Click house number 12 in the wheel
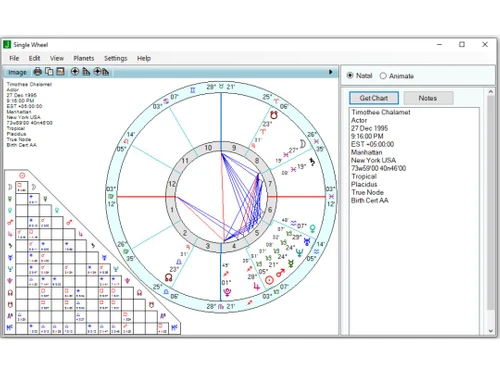 tap(172, 184)
